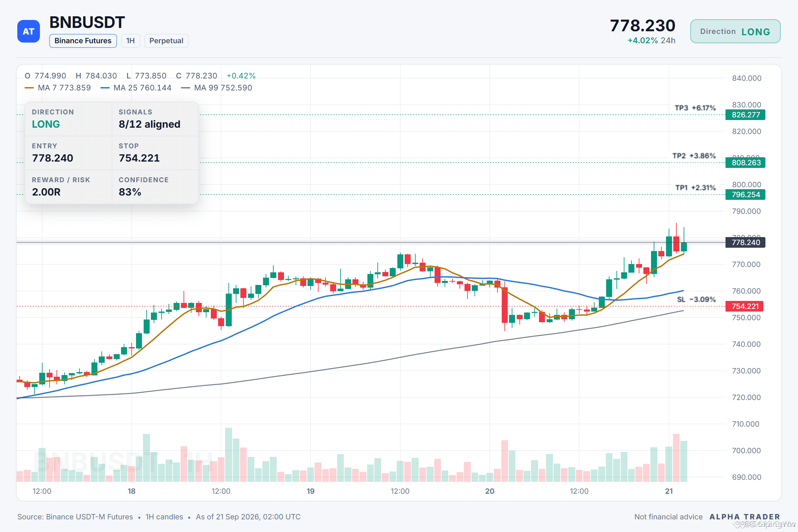Select the TP2 808.263 price label
Screen dimensions: 798x532
745,163
